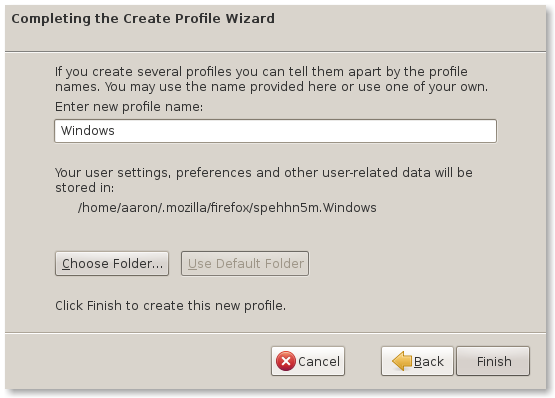This screenshot has width=555, height=398.
Task: Click empty footer area left of Cancel
Action: coord(138,361)
